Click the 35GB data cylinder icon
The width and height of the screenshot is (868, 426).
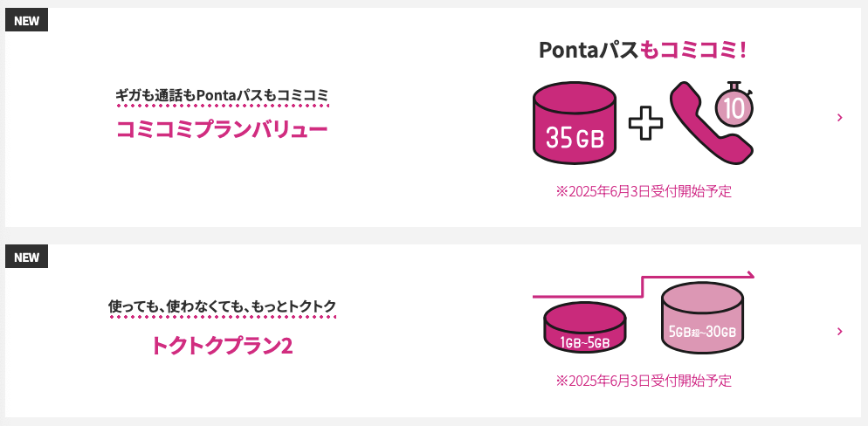(574, 123)
